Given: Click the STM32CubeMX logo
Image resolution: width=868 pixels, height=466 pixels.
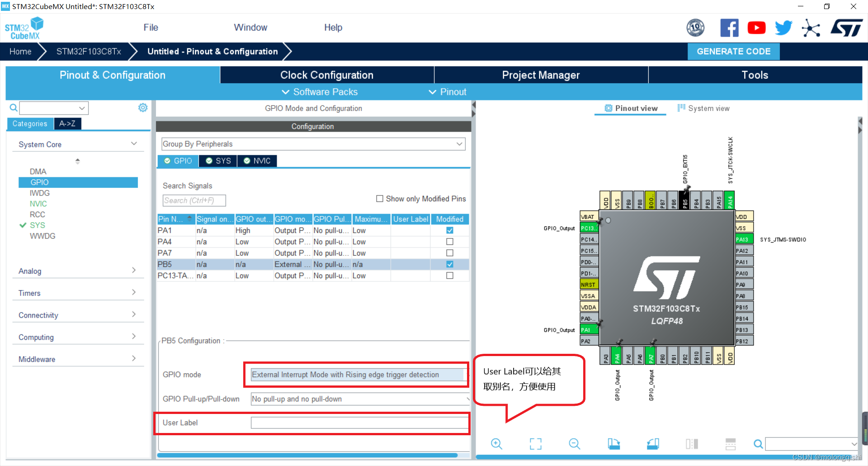Looking at the screenshot, I should (x=24, y=28).
